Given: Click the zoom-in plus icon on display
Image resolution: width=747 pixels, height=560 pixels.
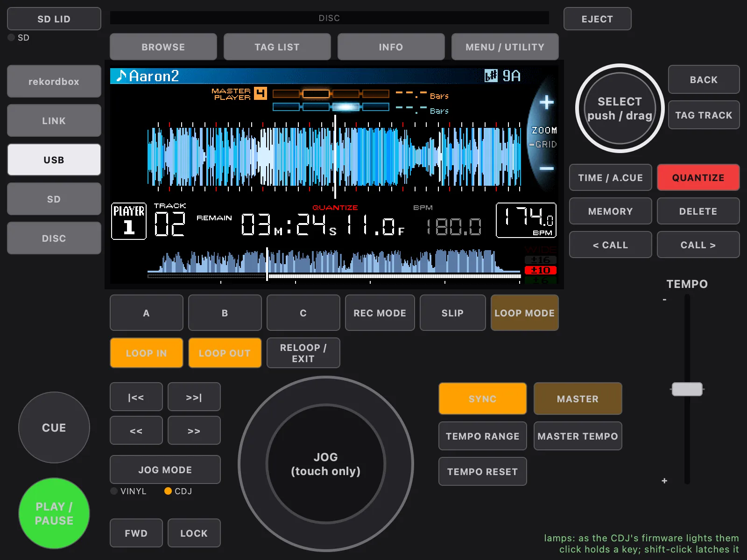Looking at the screenshot, I should click(x=546, y=102).
